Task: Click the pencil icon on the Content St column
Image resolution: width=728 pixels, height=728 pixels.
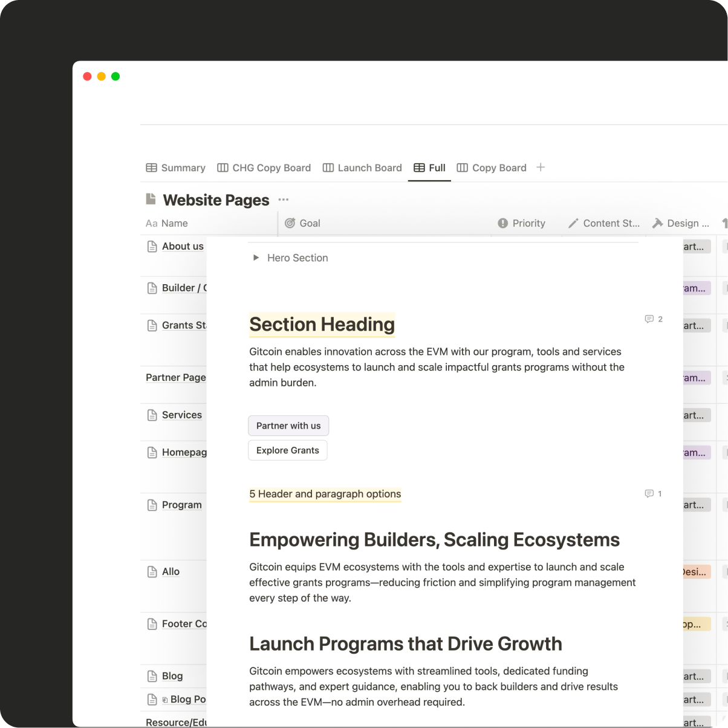Action: (573, 223)
